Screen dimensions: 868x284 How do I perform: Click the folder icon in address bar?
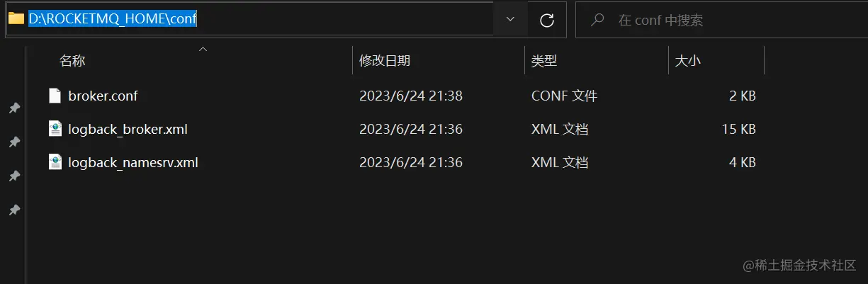pyautogui.click(x=16, y=19)
